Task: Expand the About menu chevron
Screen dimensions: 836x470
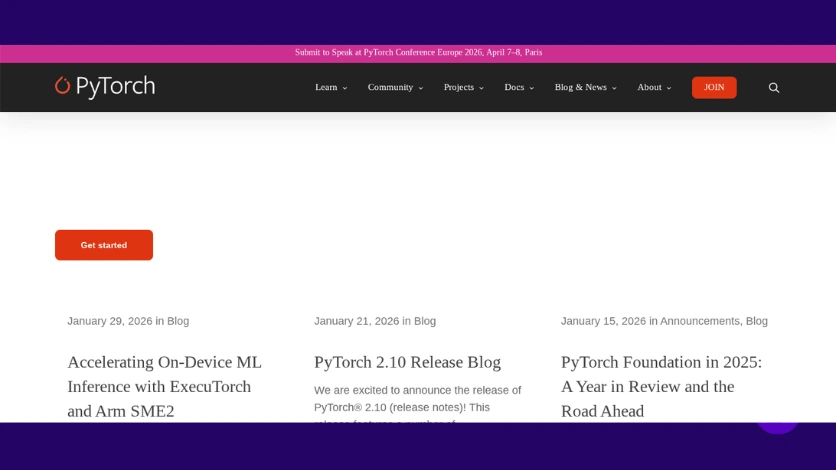Action: pyautogui.click(x=669, y=88)
